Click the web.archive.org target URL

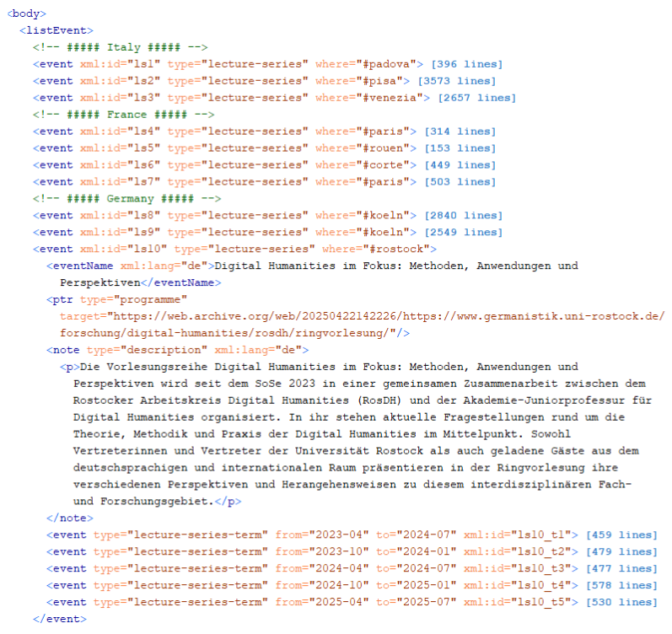[363, 316]
